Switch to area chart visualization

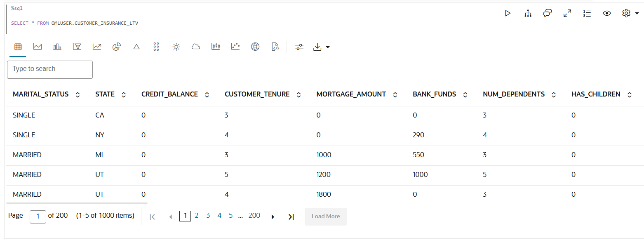point(38,47)
